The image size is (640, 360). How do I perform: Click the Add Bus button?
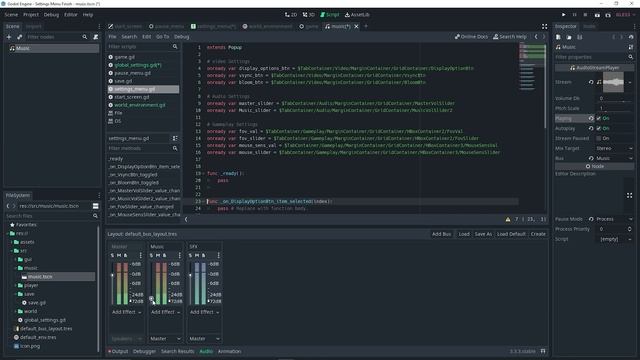pyautogui.click(x=442, y=234)
